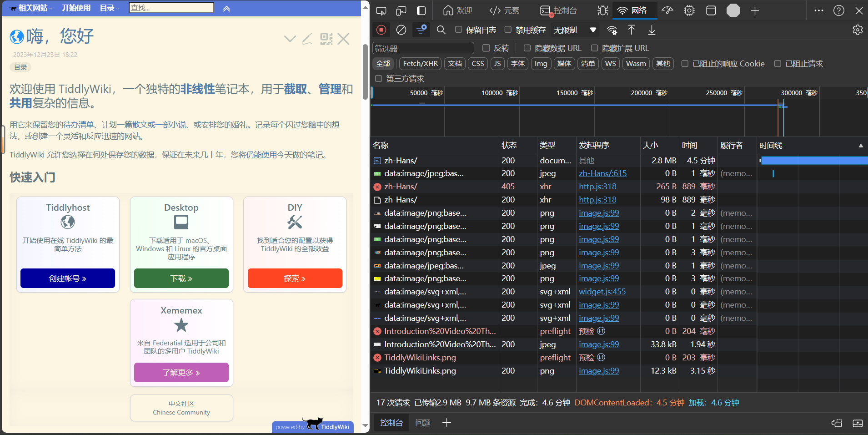The width and height of the screenshot is (868, 435).
Task: Click the 了解更多 button
Action: pyautogui.click(x=181, y=373)
